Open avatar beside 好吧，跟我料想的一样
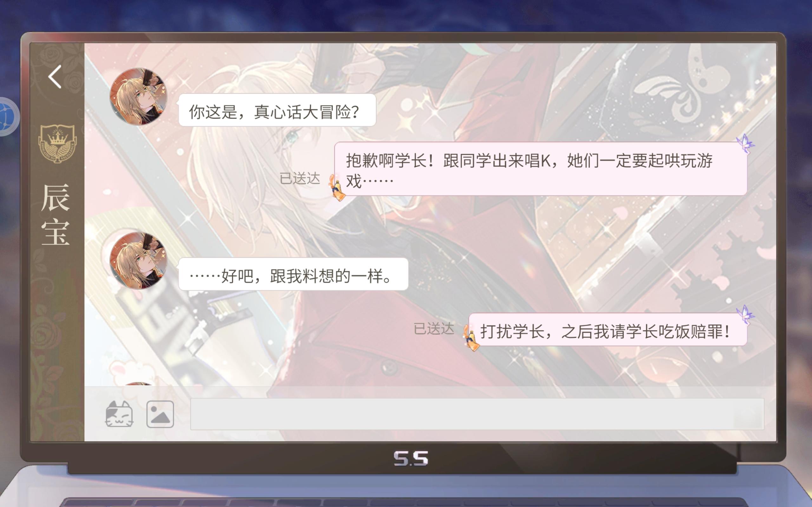 (139, 260)
